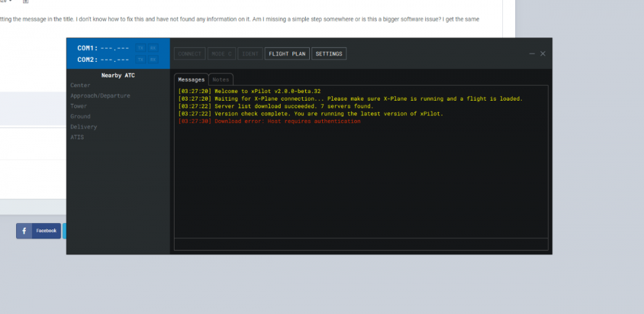Screen dimensions: 644x314
Task: Click the MODE C transponder button
Action: click(221, 54)
